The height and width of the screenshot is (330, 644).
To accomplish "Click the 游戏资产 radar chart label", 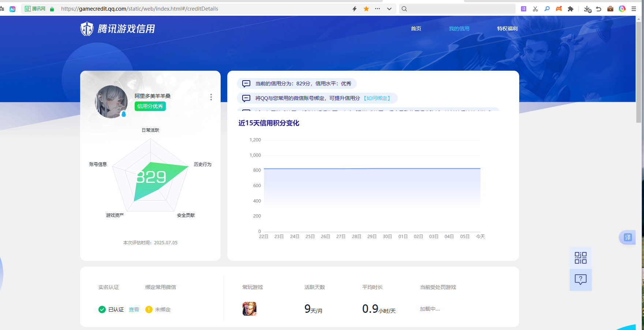I will pos(115,215).
